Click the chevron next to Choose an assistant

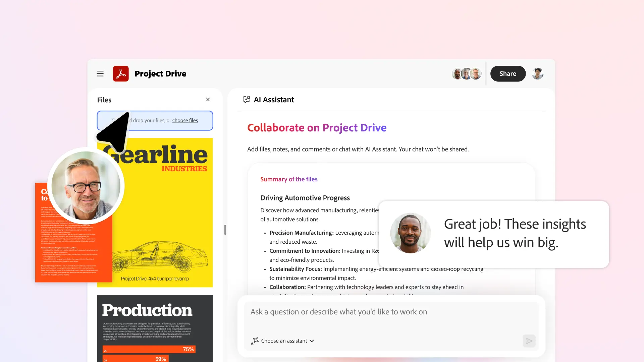(x=312, y=341)
